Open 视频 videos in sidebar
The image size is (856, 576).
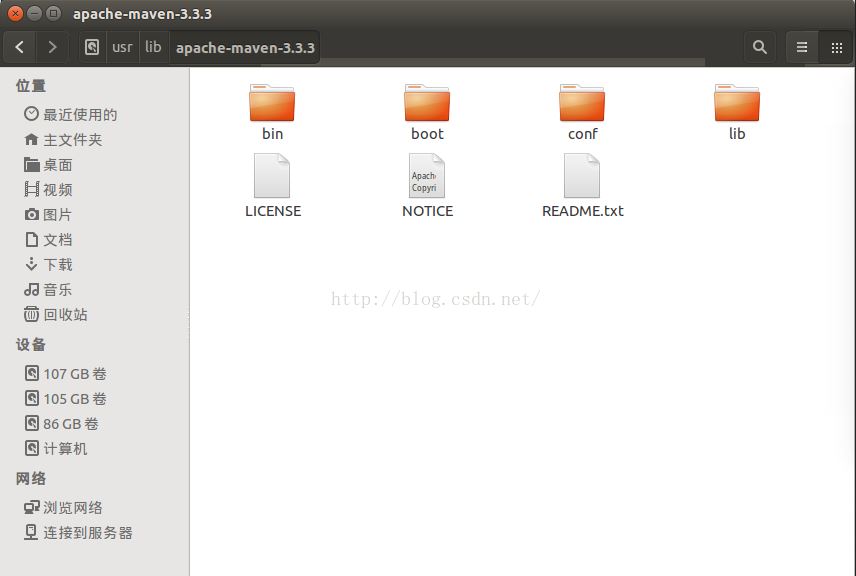click(95, 189)
